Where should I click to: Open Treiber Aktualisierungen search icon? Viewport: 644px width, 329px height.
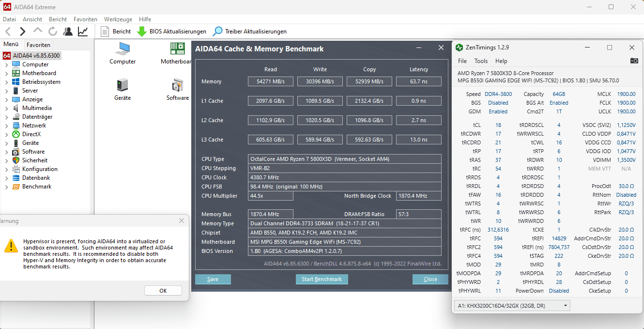pyautogui.click(x=218, y=31)
